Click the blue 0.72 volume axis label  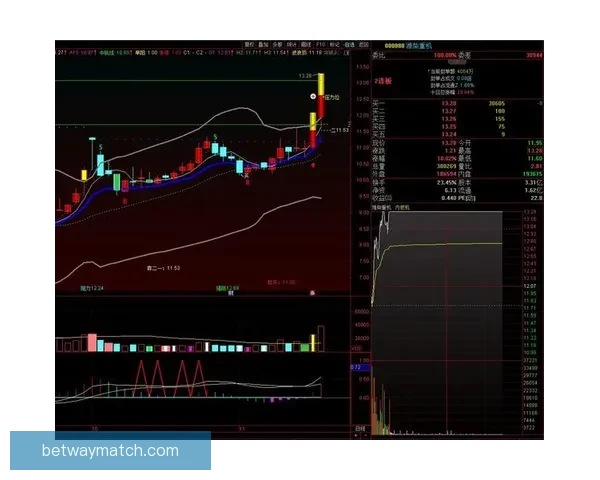tap(355, 367)
